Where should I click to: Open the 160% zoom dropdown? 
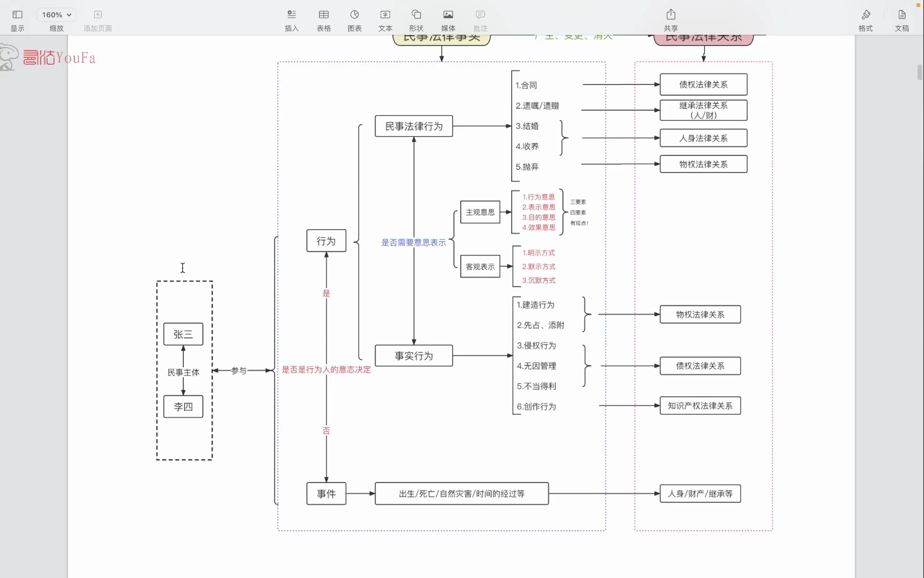click(57, 14)
